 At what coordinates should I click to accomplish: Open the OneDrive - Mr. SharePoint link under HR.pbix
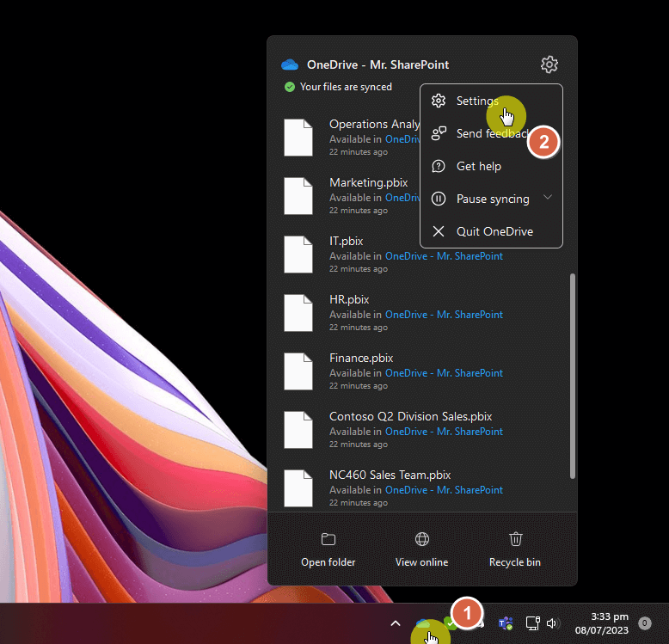click(444, 315)
